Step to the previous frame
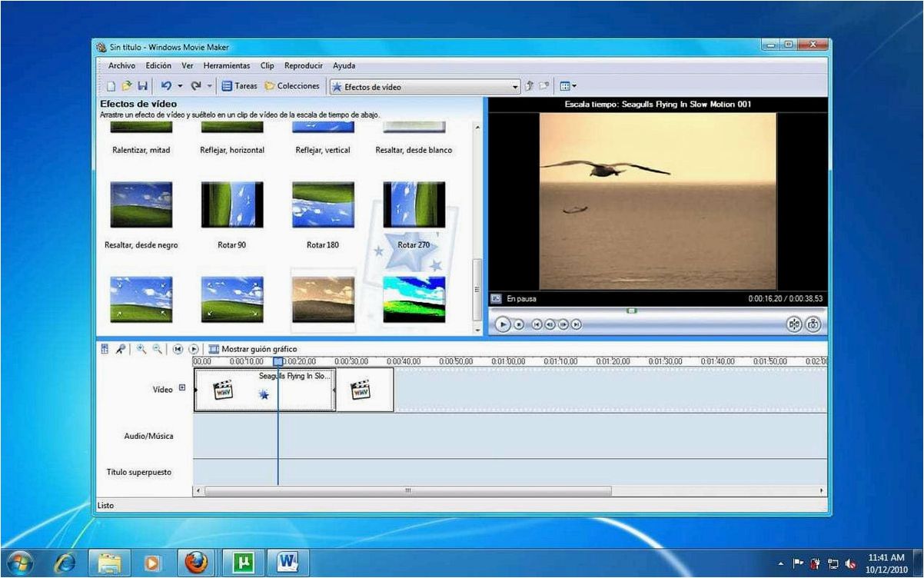Image resolution: width=924 pixels, height=578 pixels. click(x=550, y=324)
